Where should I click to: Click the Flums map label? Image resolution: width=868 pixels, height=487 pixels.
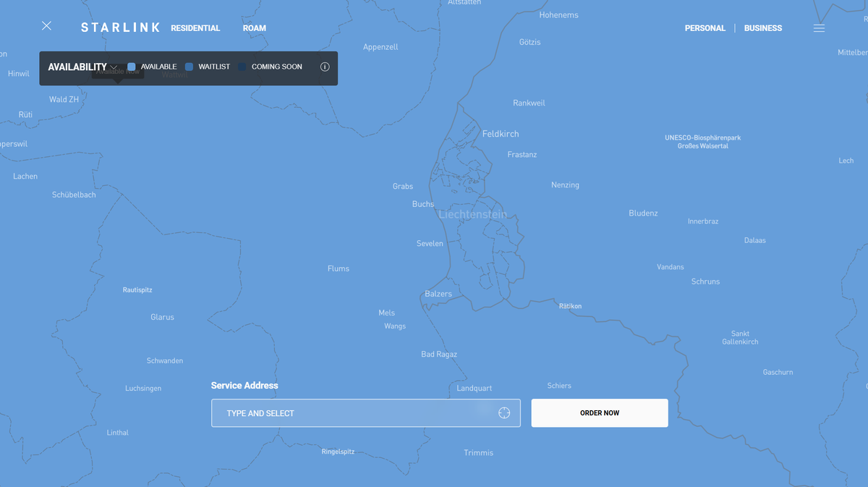point(339,268)
